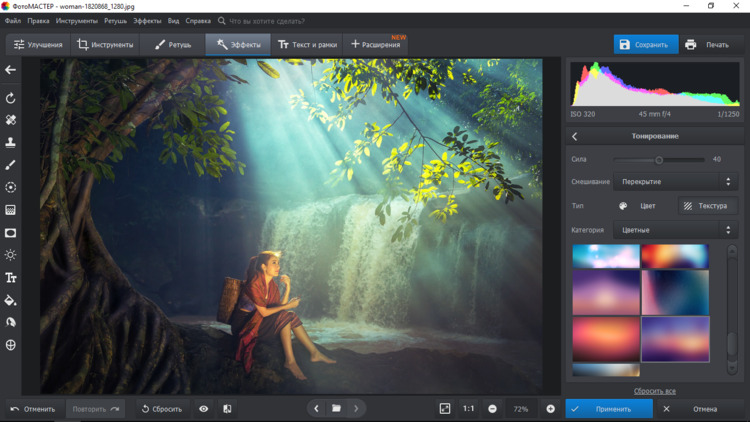The height and width of the screenshot is (422, 750).
Task: Collapse Тонирование panel with back chevron
Action: tap(575, 136)
